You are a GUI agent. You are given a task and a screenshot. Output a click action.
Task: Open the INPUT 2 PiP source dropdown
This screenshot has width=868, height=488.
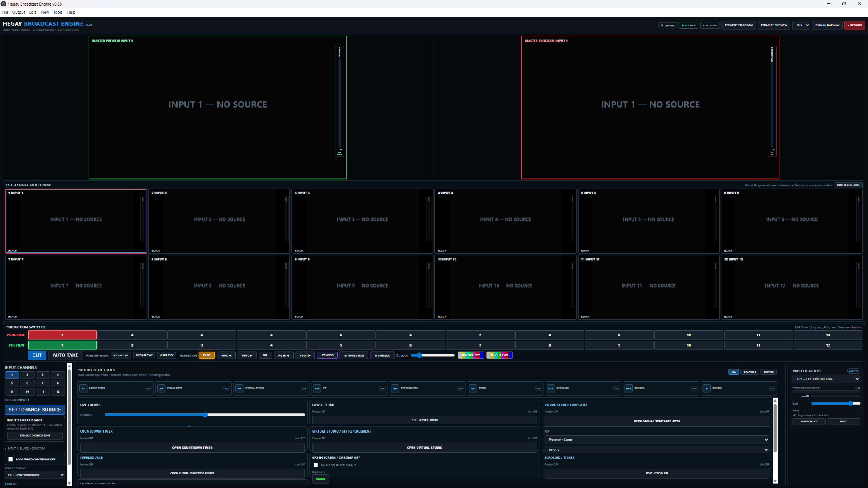click(657, 449)
